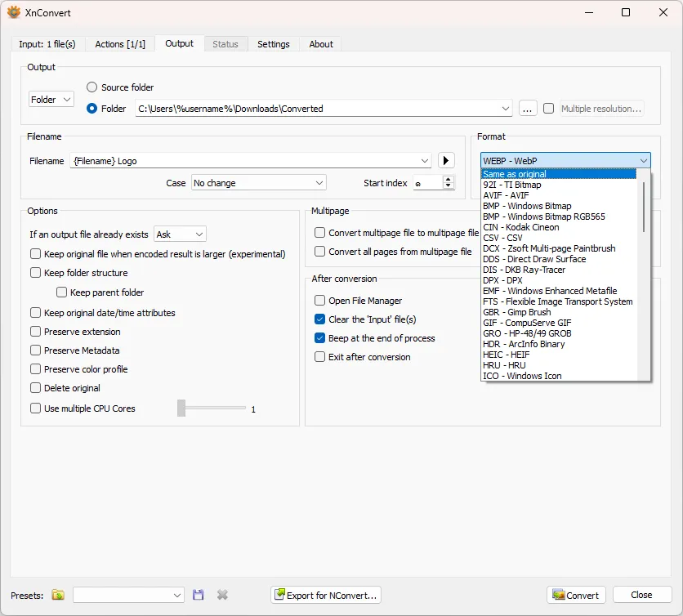
Task: Choose '92I - TI Bitmap' format
Action: (559, 185)
